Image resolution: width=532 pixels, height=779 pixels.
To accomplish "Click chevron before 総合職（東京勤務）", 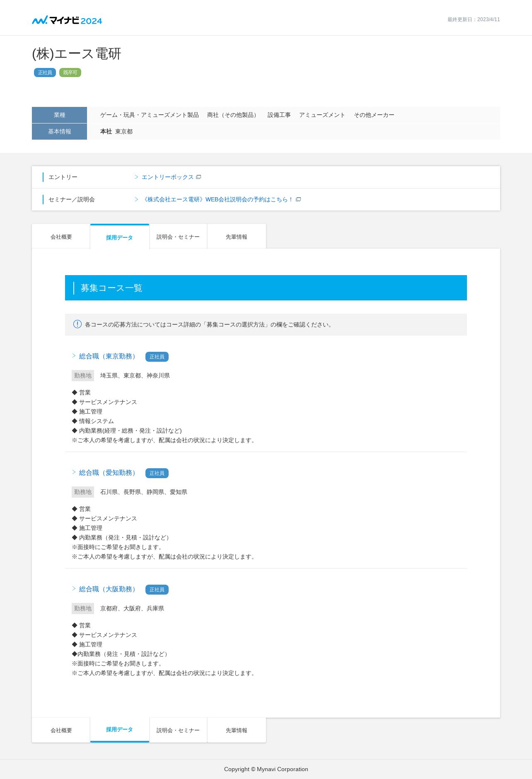I will click(x=74, y=356).
